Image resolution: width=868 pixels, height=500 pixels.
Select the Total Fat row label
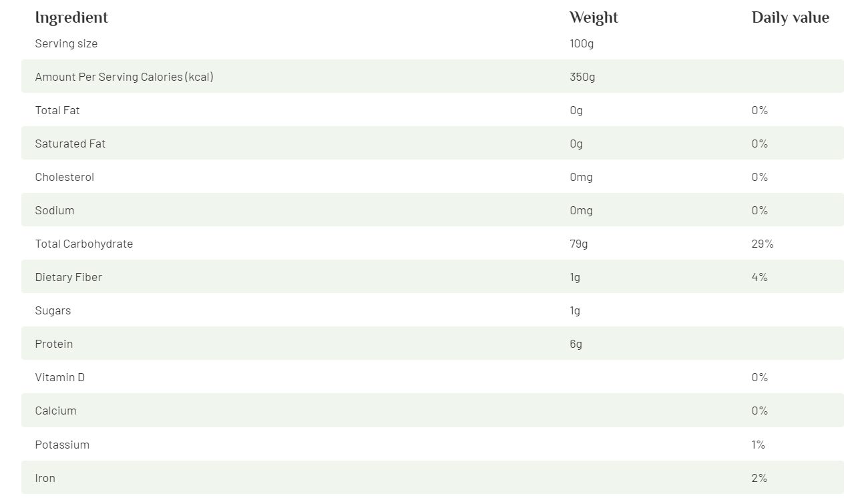[x=57, y=110]
